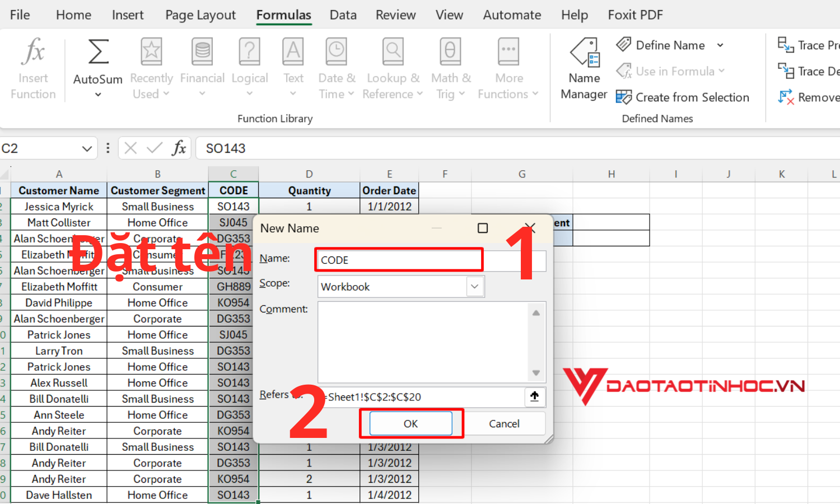The image size is (840, 504).
Task: Open Text functions icon
Action: [x=293, y=52]
